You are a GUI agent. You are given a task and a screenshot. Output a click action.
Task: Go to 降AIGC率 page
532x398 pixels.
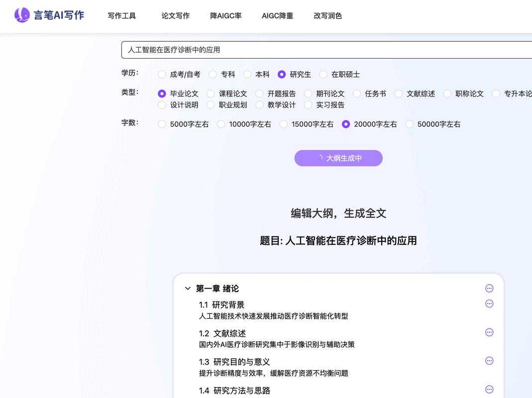(225, 16)
